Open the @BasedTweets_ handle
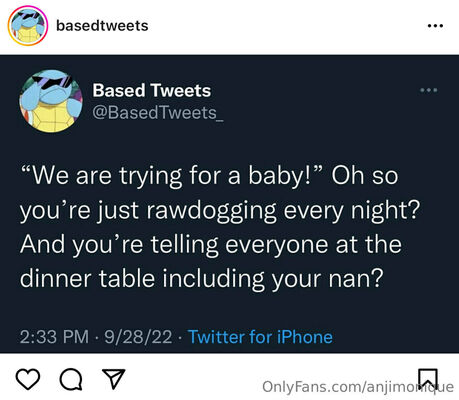The height and width of the screenshot is (400, 459). click(x=158, y=113)
